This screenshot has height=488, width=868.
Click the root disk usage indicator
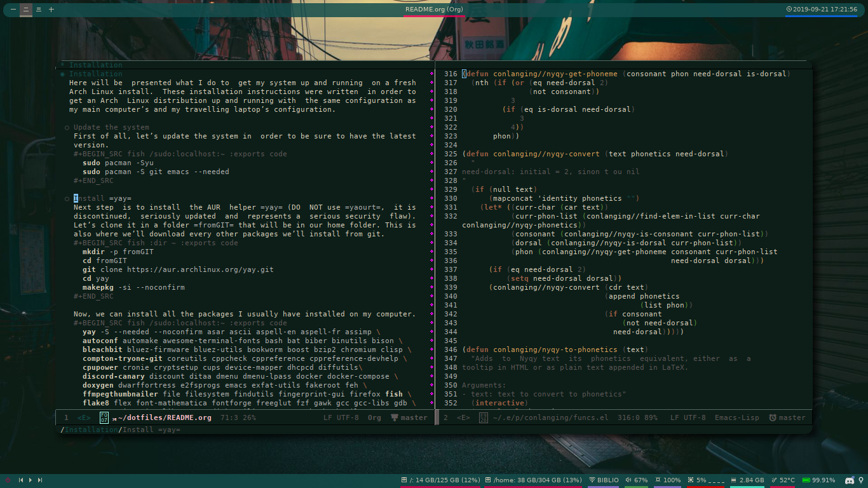click(x=440, y=480)
